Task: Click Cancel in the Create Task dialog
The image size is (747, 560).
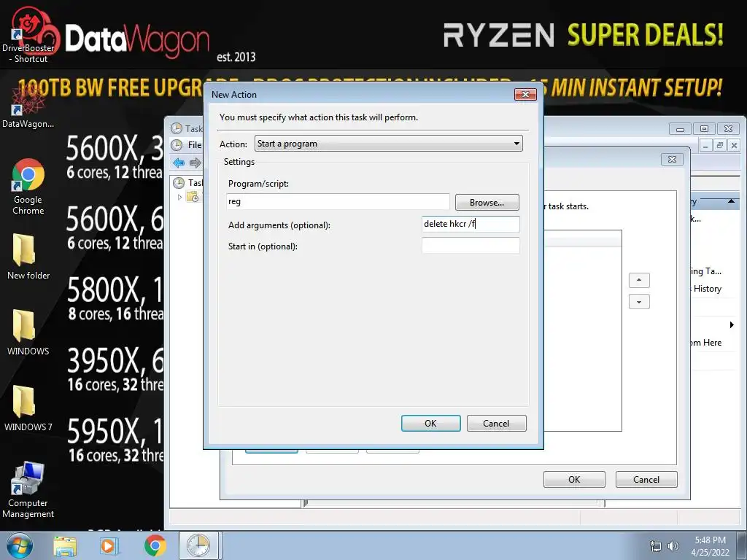Action: (646, 480)
